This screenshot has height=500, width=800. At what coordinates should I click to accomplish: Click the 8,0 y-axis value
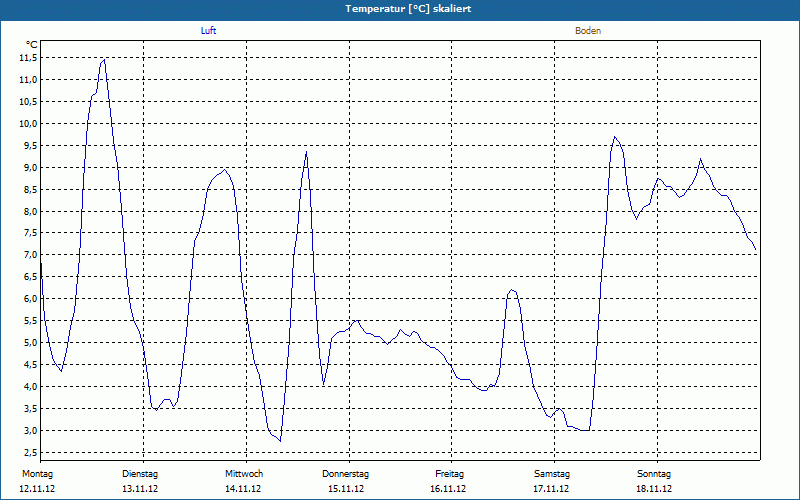pyautogui.click(x=30, y=211)
